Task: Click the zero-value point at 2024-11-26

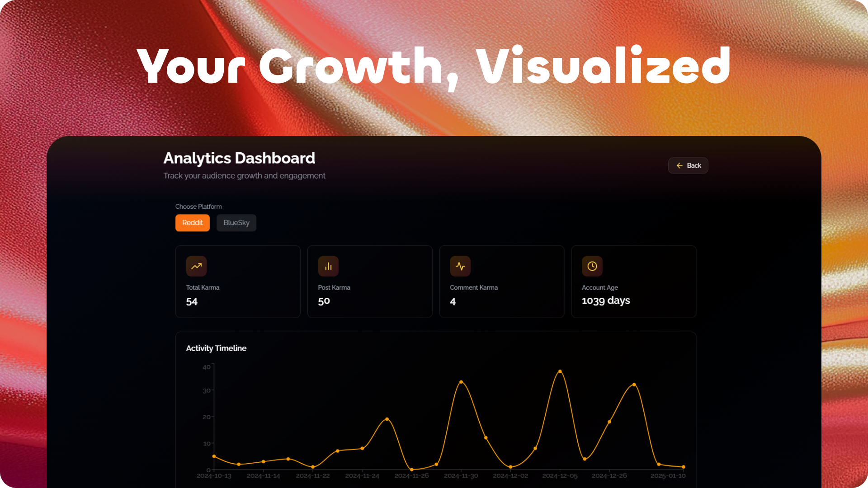Action: (x=411, y=469)
